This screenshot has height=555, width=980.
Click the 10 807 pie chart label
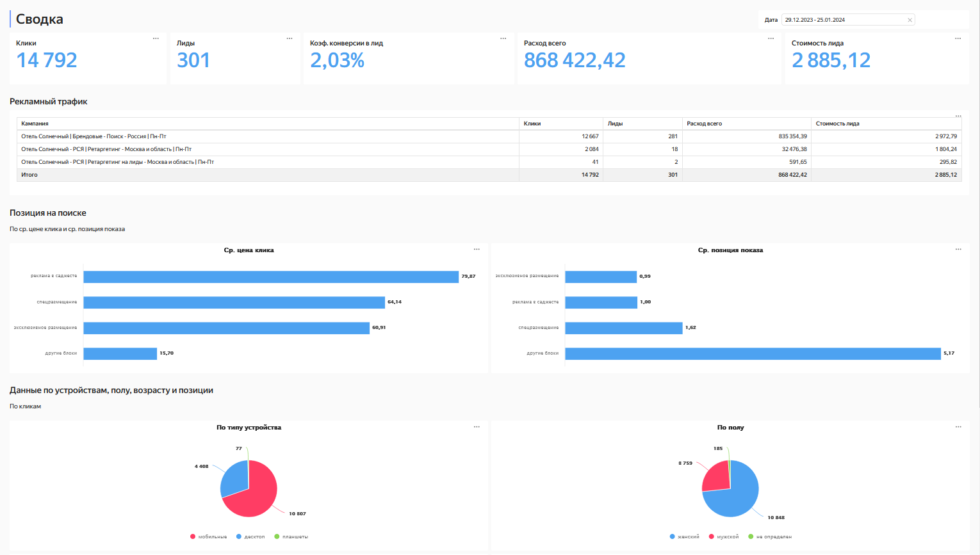297,513
